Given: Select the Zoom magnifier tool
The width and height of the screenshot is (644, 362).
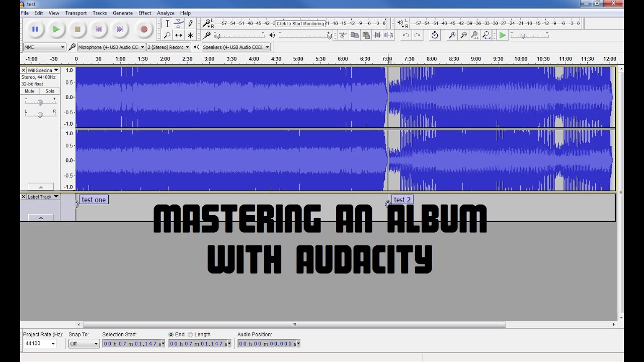Looking at the screenshot, I should (x=168, y=35).
